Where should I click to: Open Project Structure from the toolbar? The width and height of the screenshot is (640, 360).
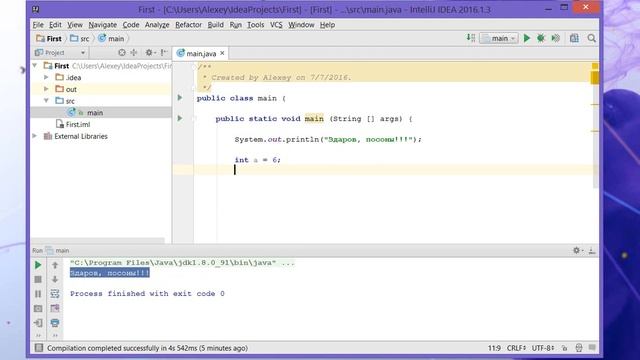574,38
